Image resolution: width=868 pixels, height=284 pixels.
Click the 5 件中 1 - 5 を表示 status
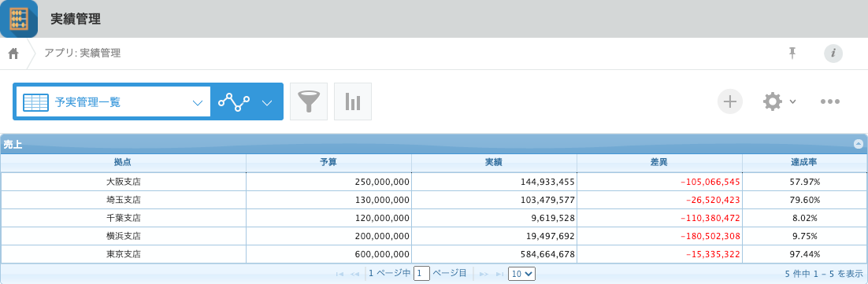(824, 274)
